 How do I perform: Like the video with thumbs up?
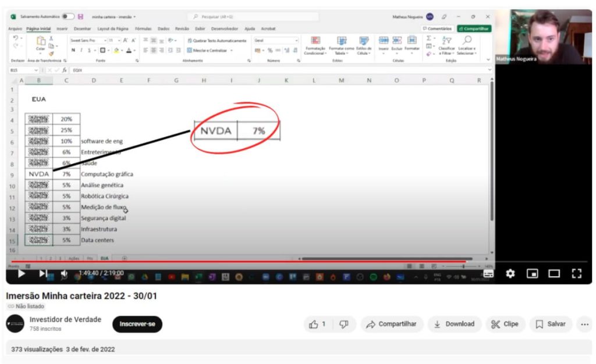click(x=317, y=324)
